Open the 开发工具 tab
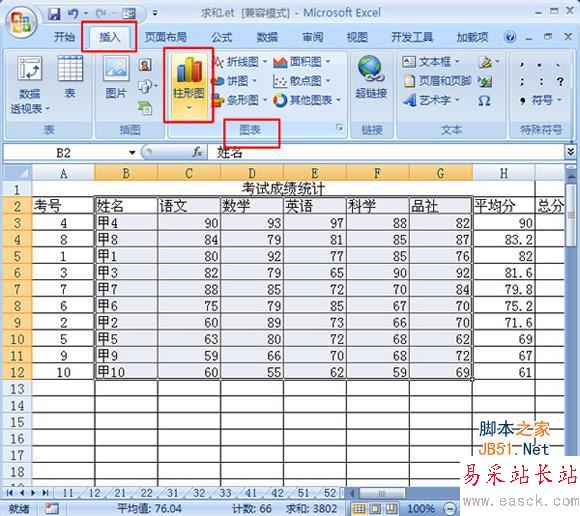 [x=412, y=37]
